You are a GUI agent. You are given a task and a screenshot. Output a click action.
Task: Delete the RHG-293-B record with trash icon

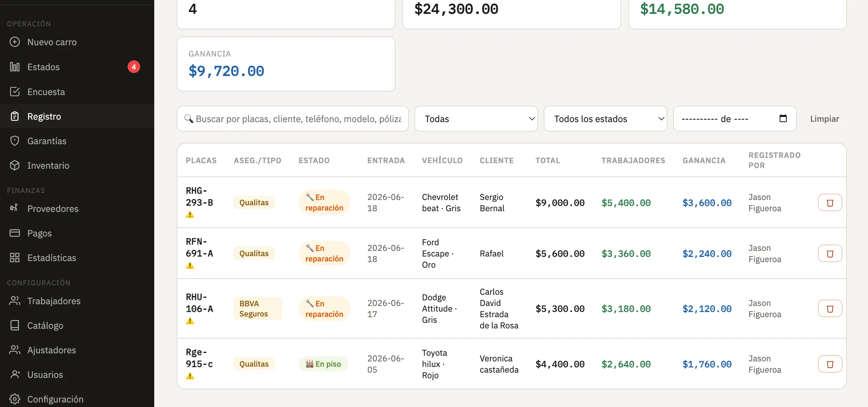[830, 203]
